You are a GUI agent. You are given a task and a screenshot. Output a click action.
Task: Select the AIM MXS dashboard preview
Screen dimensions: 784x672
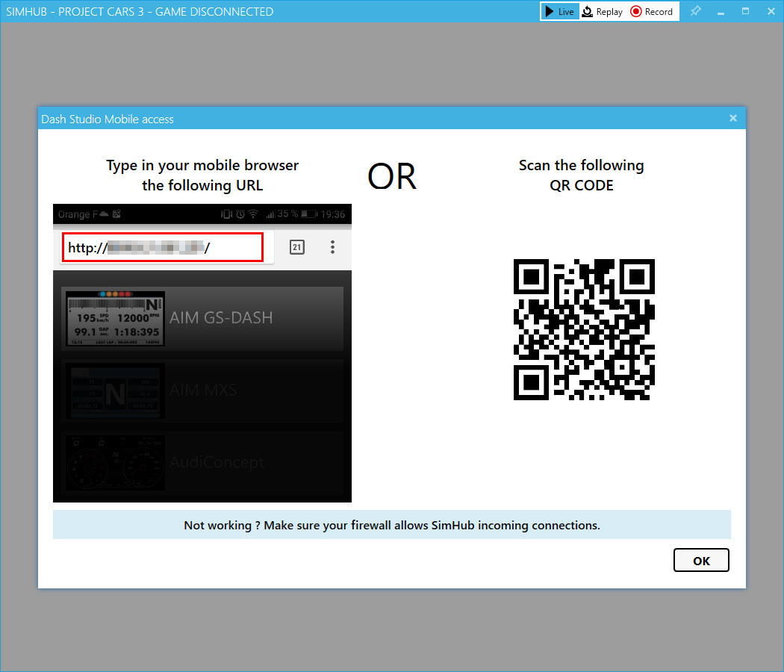pyautogui.click(x=115, y=391)
